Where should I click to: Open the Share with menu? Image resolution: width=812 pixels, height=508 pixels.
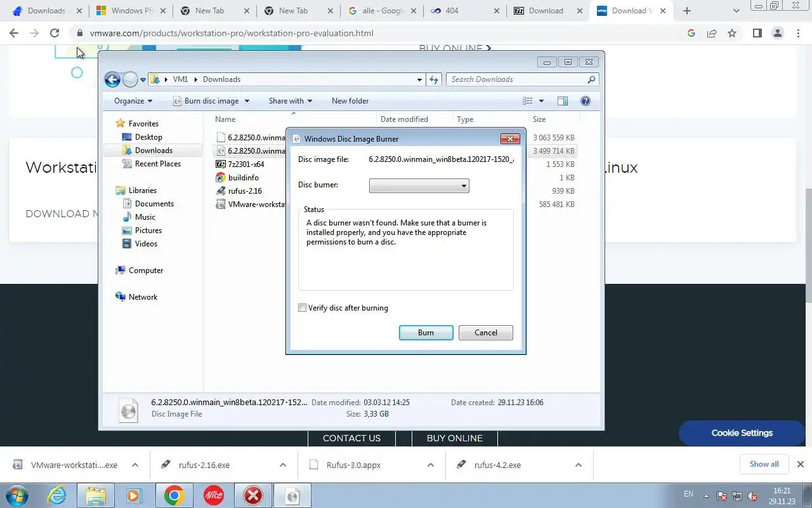291,101
